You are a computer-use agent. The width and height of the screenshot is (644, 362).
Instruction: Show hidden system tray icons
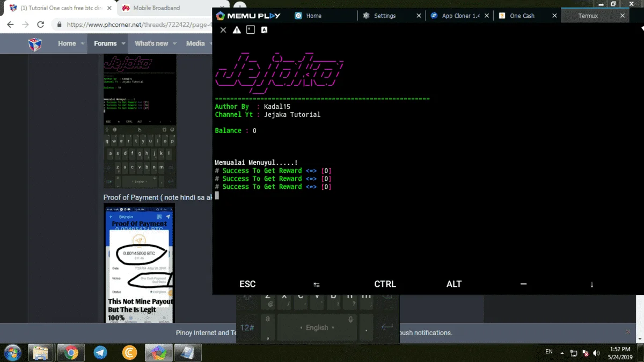562,353
